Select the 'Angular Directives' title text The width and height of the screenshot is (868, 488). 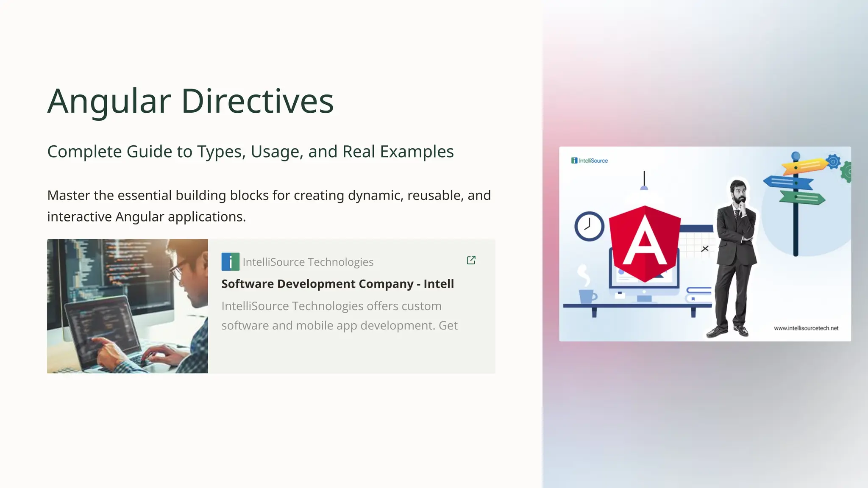pos(190,101)
